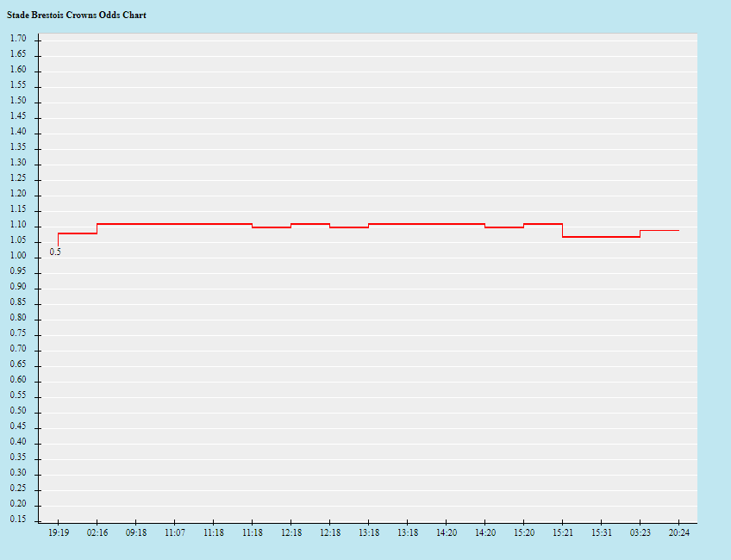Image resolution: width=731 pixels, height=560 pixels.
Task: Click the 11:07 time label
Action: pyautogui.click(x=174, y=533)
